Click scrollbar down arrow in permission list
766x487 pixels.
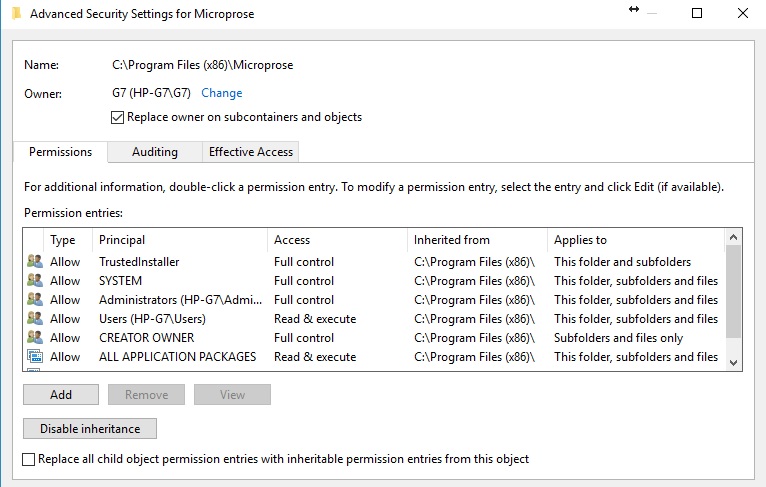pyautogui.click(x=733, y=362)
